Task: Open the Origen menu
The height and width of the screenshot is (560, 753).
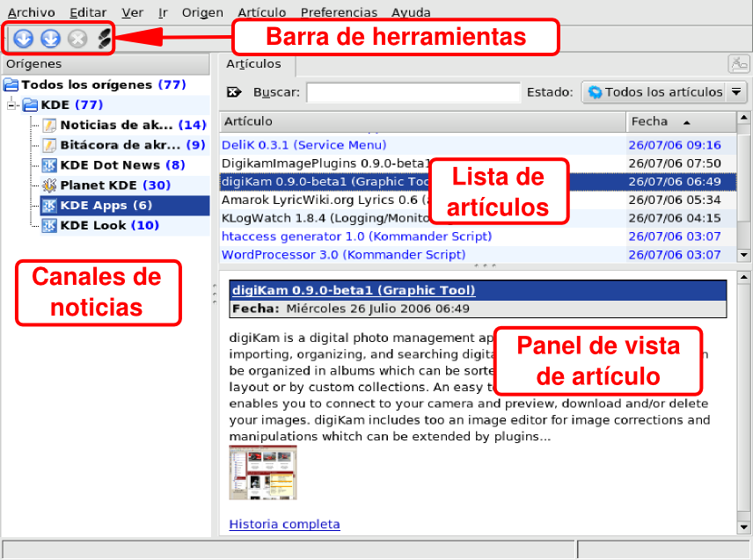Action: click(202, 12)
